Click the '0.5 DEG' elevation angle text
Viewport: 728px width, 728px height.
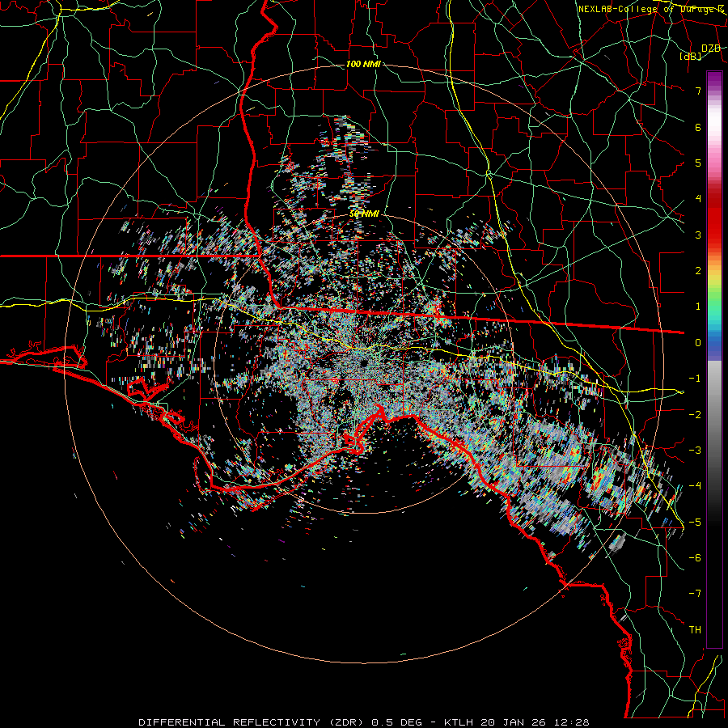point(396,722)
